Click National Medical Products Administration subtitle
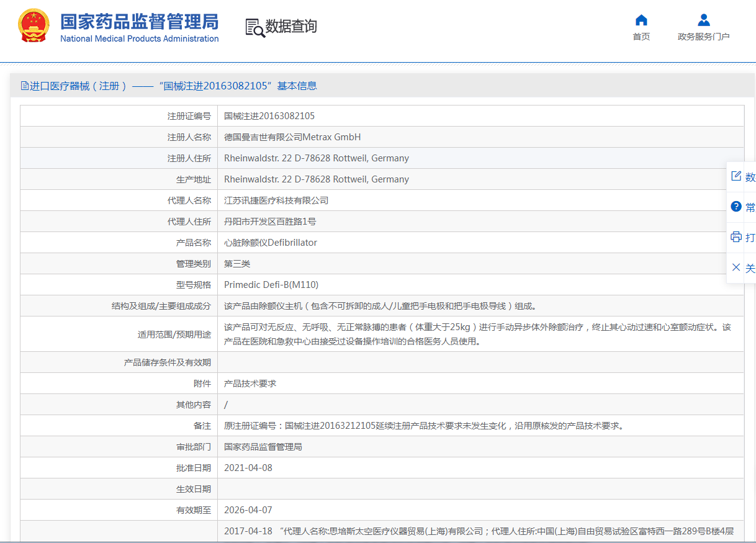The height and width of the screenshot is (543, 756). 139,38
